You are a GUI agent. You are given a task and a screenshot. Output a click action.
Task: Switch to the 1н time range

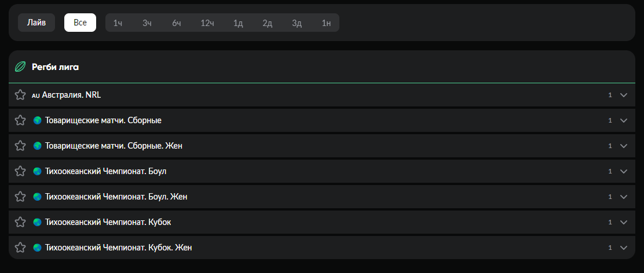click(x=326, y=23)
